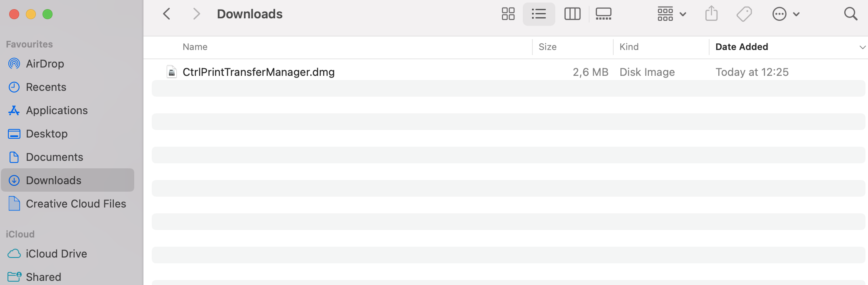Sort by the Kind column header

pyautogui.click(x=629, y=47)
